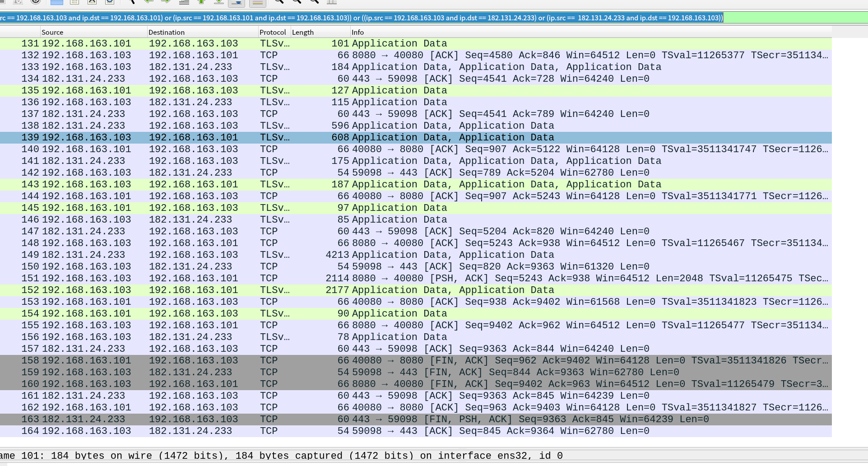Image resolution: width=868 pixels, height=466 pixels.
Task: Toggle auto-scroll during live capture
Action: (237, 2)
